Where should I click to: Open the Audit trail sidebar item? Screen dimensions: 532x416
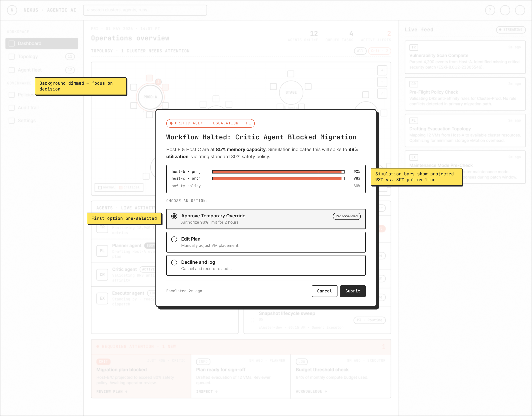click(42, 108)
